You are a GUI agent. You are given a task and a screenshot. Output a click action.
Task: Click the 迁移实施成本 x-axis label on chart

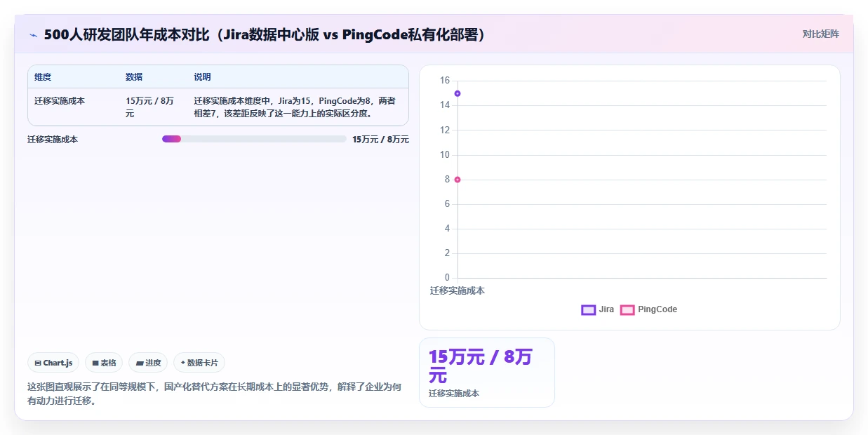tap(458, 290)
